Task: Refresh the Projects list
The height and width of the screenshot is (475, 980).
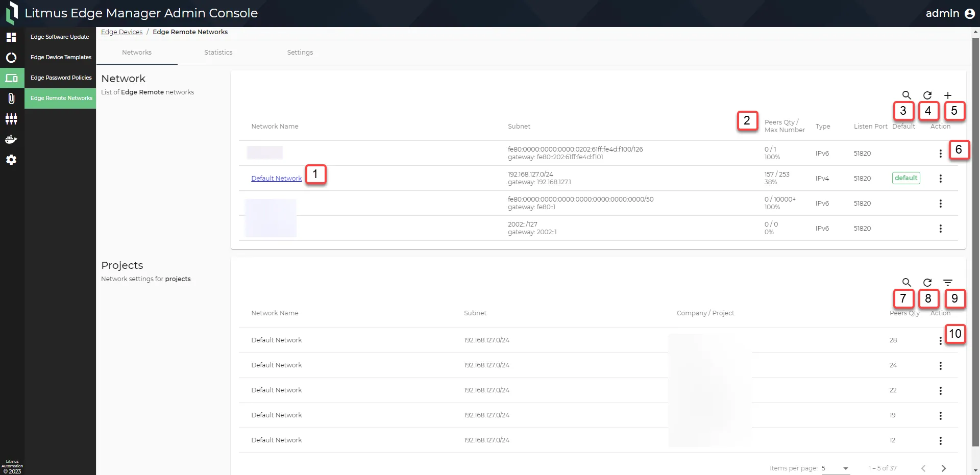Action: click(927, 283)
